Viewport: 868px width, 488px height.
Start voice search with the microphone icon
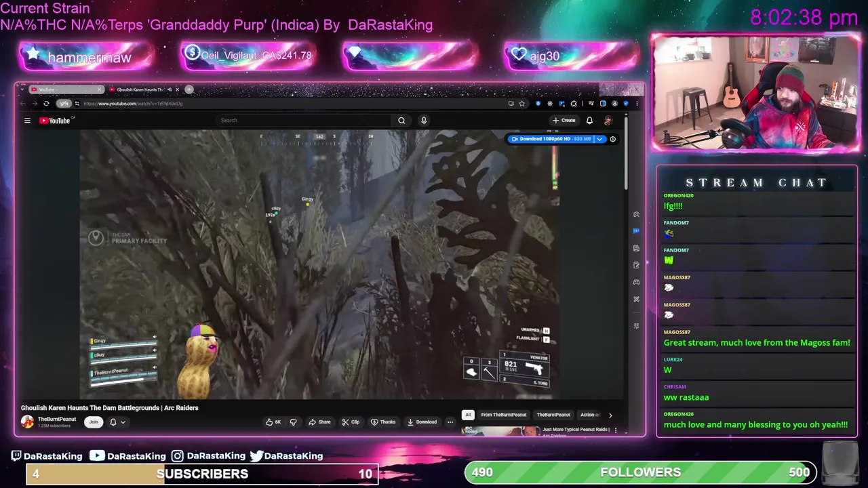point(424,121)
